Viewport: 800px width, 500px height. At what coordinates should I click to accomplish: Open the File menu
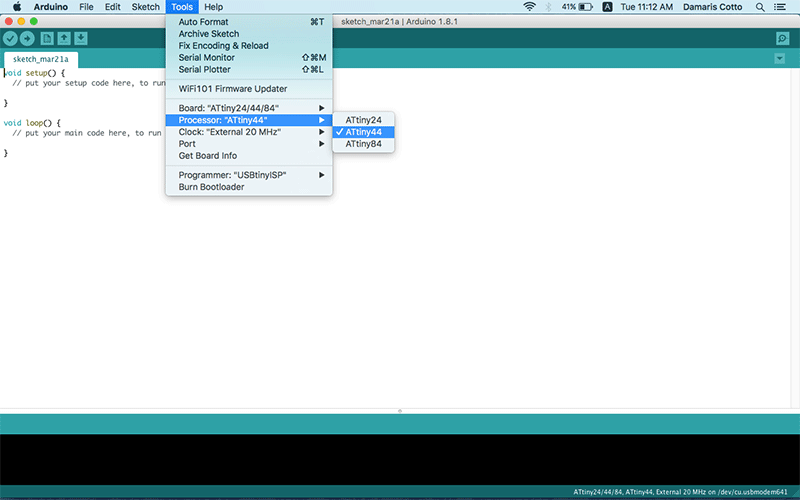(x=86, y=7)
